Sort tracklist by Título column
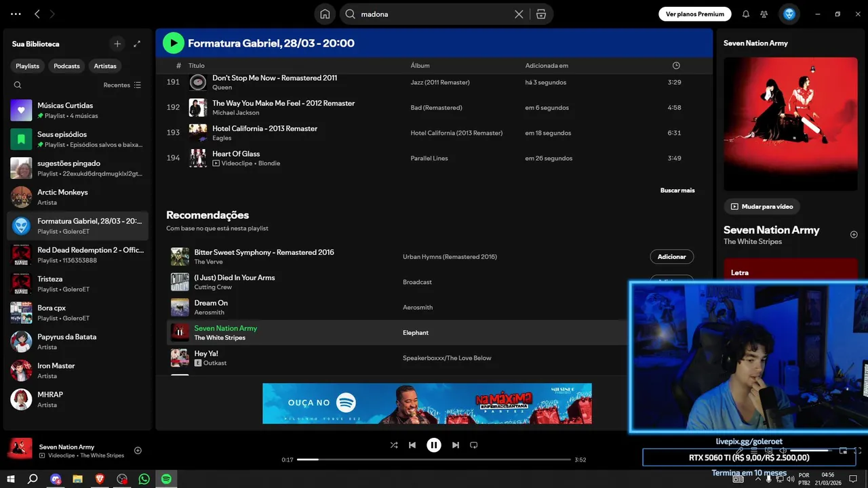Screen dimensions: 868x488 tap(196, 66)
